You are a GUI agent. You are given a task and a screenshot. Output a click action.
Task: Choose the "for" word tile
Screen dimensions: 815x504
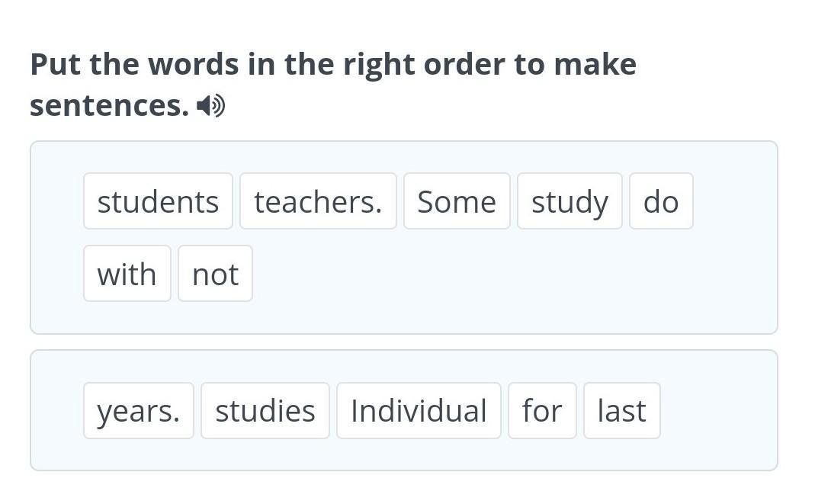pos(542,411)
